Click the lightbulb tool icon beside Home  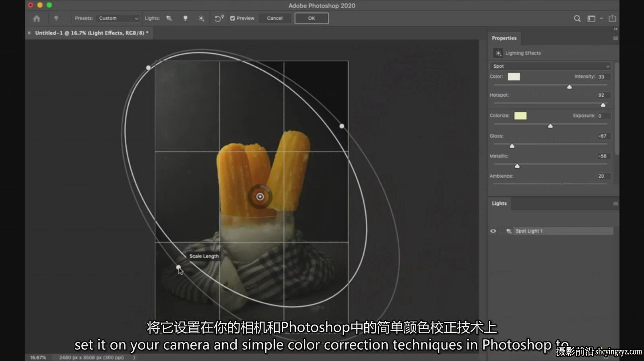click(56, 18)
